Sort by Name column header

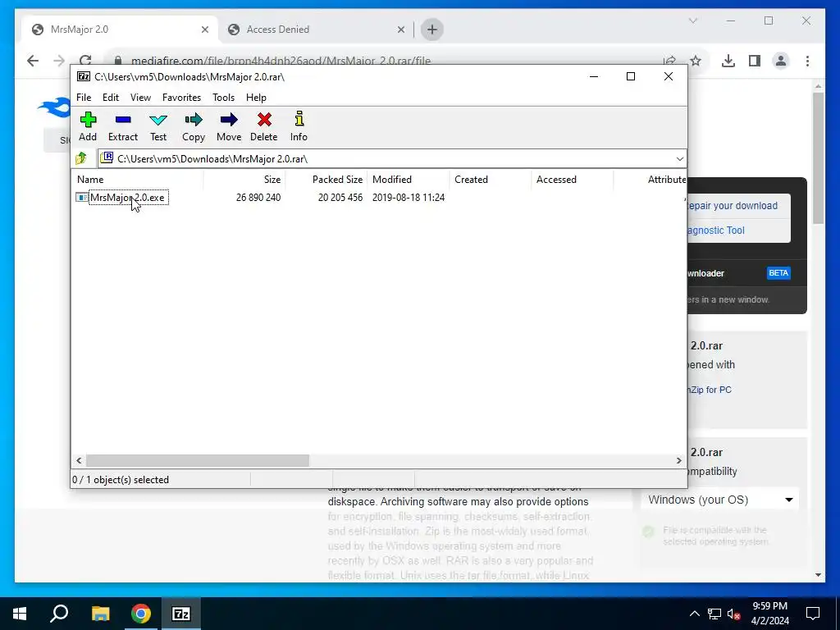click(x=137, y=180)
